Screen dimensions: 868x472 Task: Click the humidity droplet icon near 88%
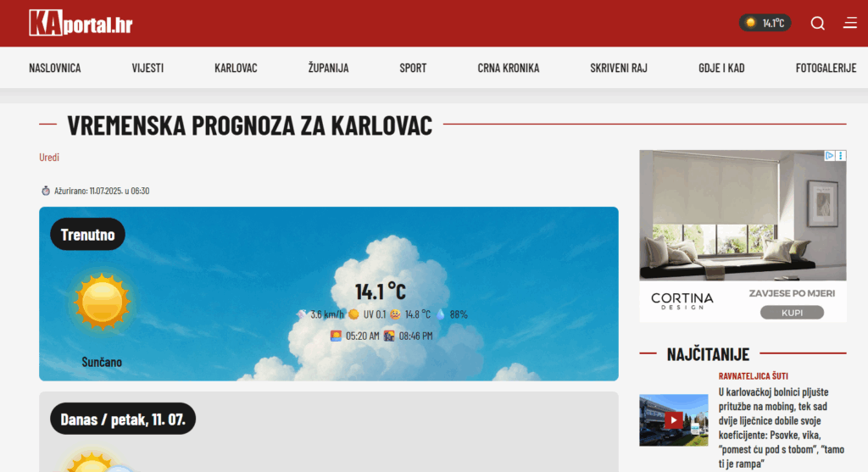[441, 314]
